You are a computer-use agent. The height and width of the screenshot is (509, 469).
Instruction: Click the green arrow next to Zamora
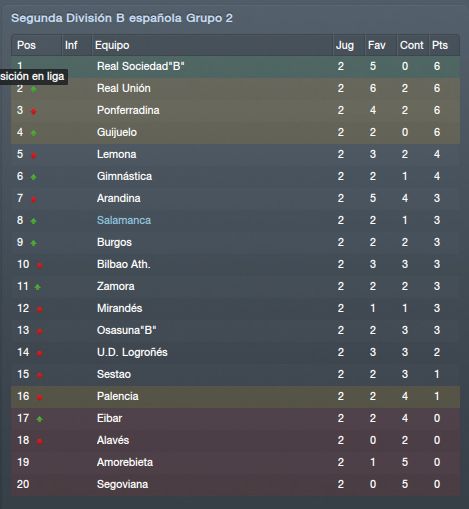[38, 287]
